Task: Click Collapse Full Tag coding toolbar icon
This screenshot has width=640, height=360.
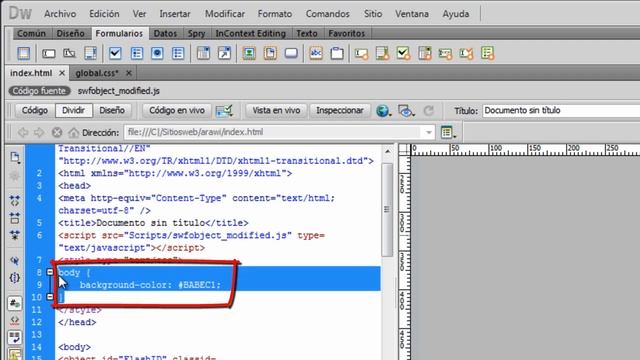Action: (15, 200)
